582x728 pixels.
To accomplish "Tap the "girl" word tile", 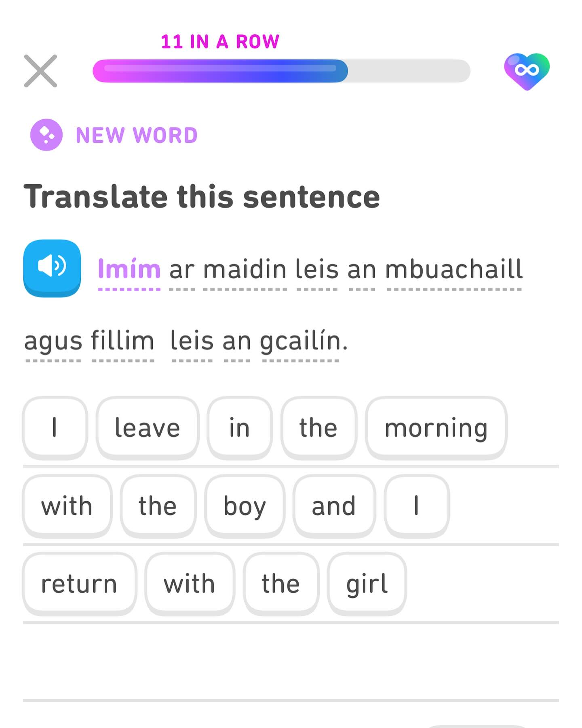I will tap(367, 584).
